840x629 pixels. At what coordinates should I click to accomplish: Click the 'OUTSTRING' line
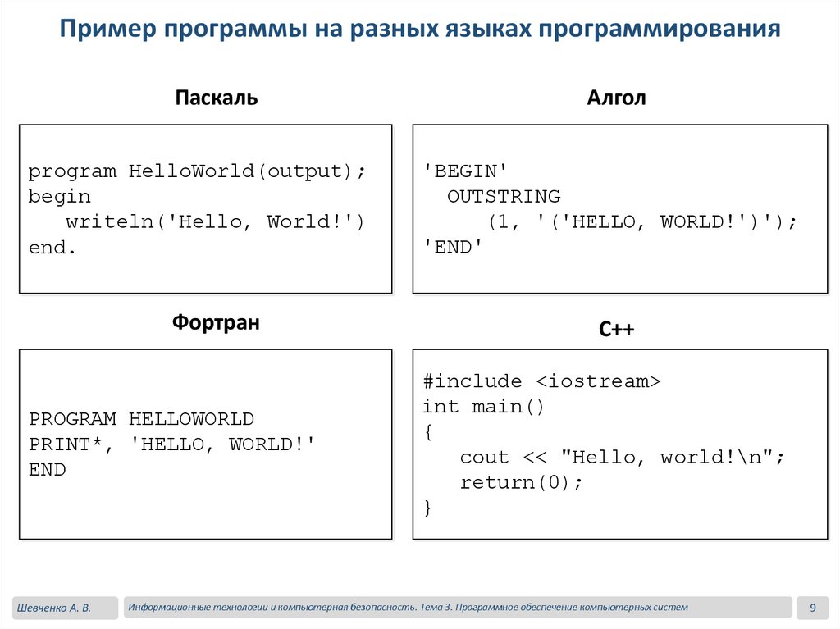click(x=504, y=196)
